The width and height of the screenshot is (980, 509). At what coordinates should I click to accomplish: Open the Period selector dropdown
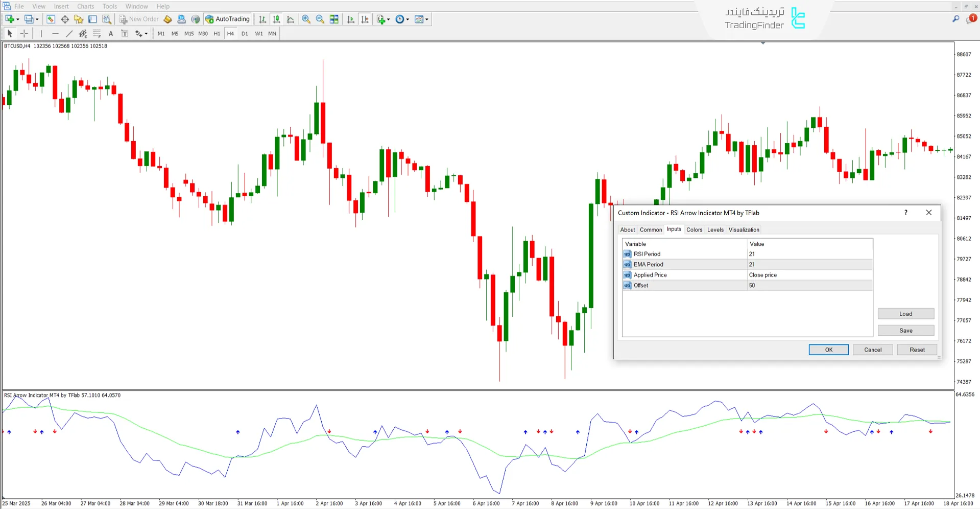coord(401,19)
